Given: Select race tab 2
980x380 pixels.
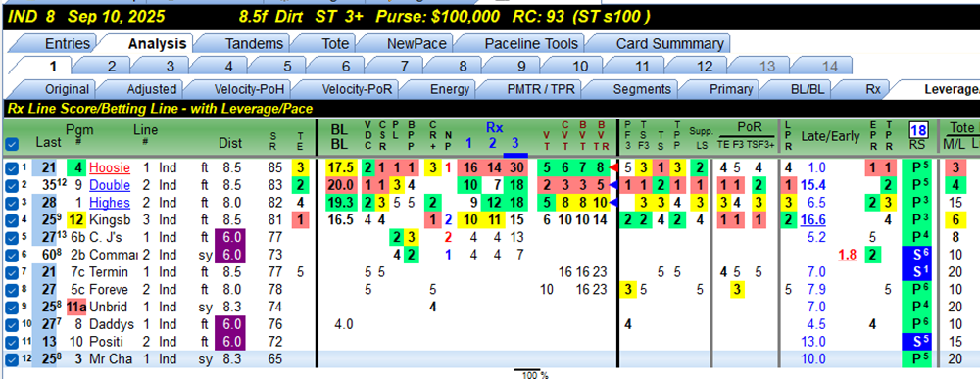Looking at the screenshot, I should (x=112, y=67).
